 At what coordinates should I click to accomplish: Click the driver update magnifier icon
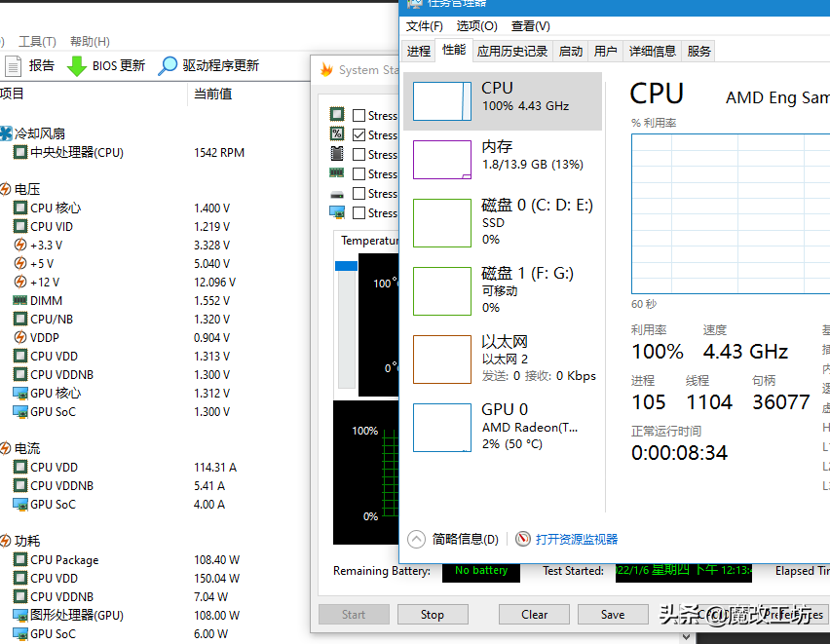click(x=168, y=65)
